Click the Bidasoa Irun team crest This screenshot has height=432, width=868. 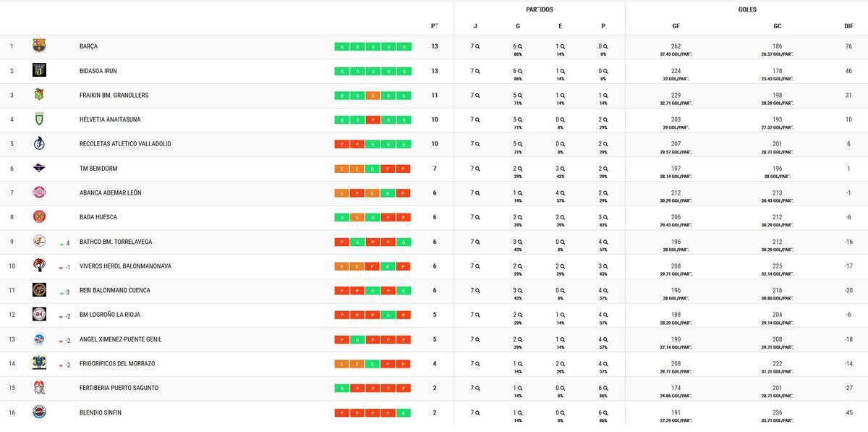point(38,70)
